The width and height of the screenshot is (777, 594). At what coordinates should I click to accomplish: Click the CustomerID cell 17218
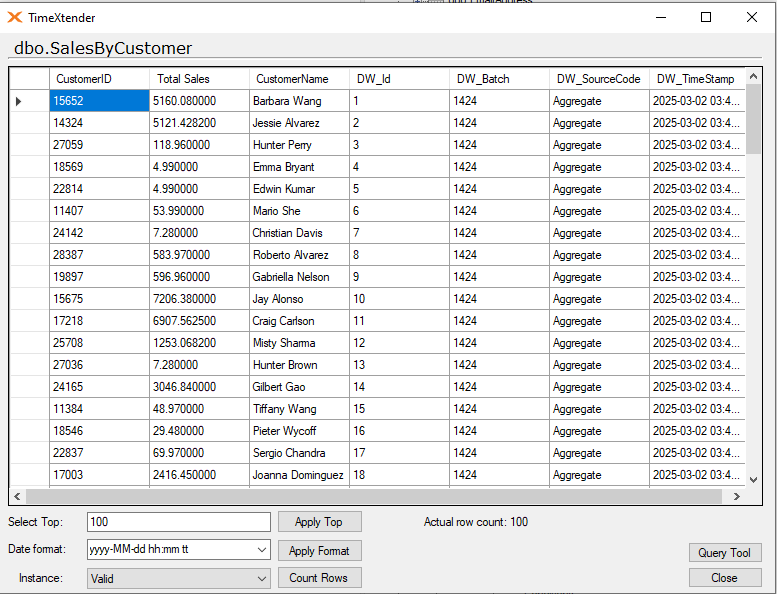coord(99,321)
